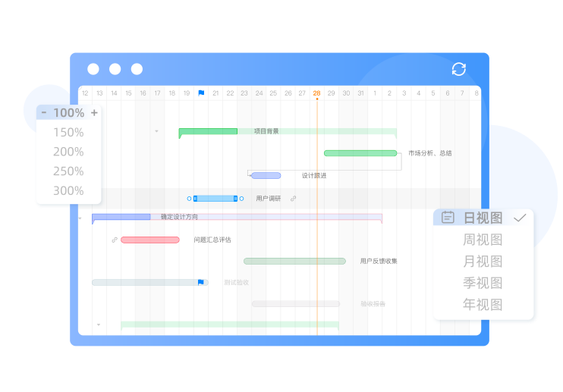Click today's date 28 in the timeline header

click(316, 93)
